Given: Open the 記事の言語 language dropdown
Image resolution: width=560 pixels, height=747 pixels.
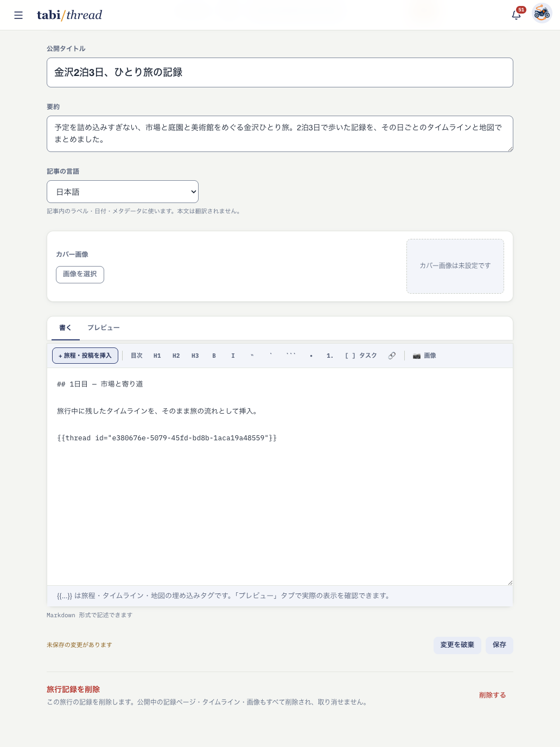Looking at the screenshot, I should tap(123, 192).
